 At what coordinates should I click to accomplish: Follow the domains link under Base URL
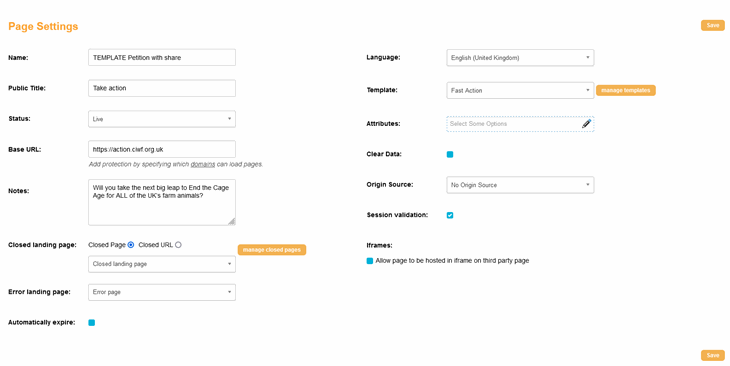[x=203, y=164]
